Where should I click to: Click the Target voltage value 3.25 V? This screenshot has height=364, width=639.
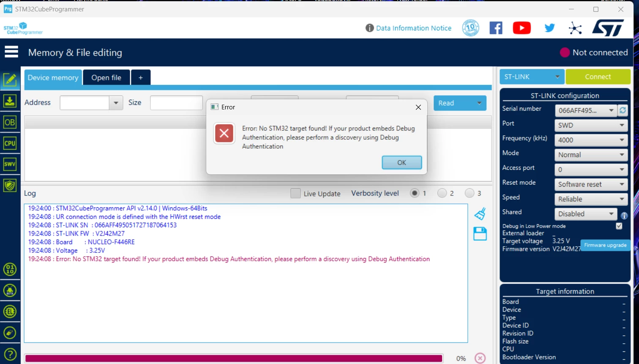tap(561, 241)
